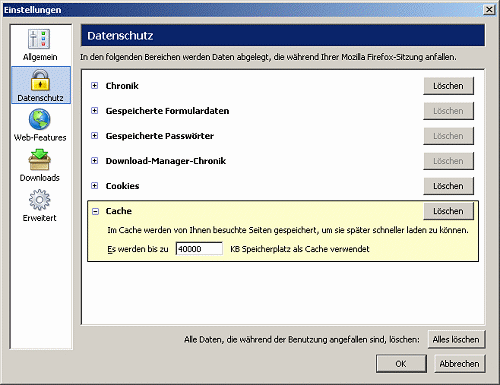Click the Alles löschen button
The width and height of the screenshot is (500, 385).
[x=456, y=340]
